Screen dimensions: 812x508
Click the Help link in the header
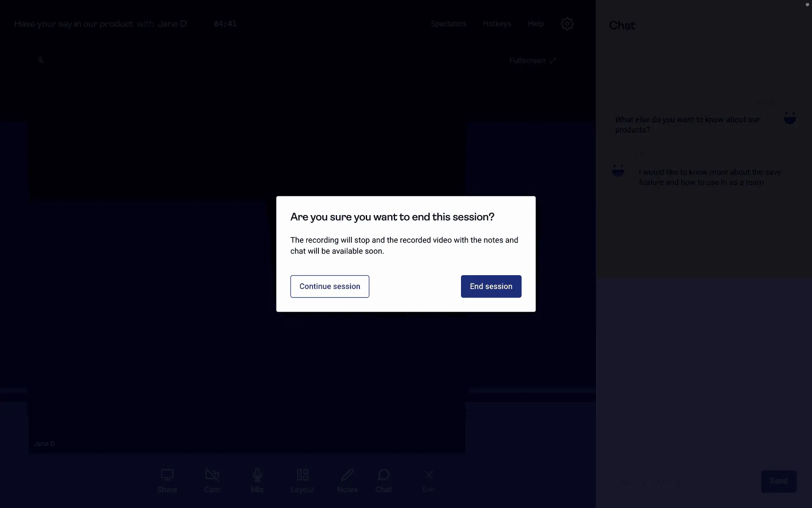[x=535, y=24]
